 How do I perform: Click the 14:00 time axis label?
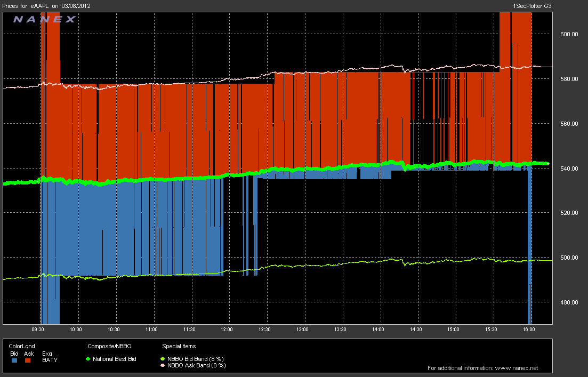click(378, 330)
